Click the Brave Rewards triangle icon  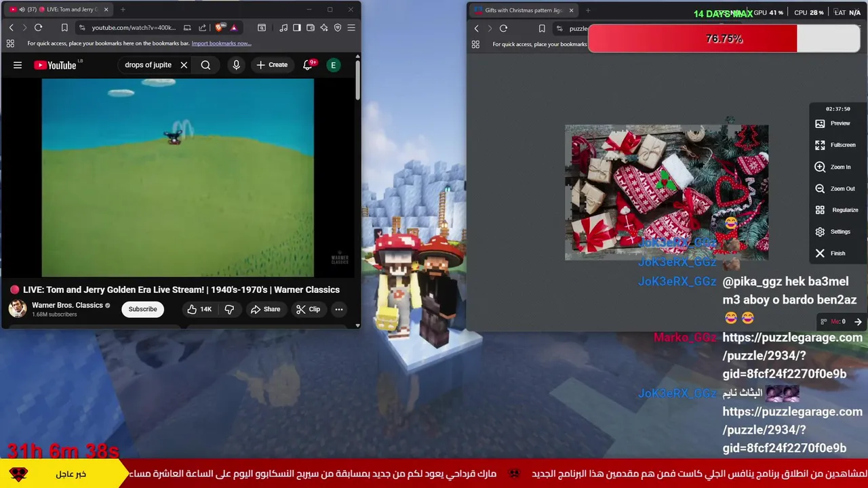(x=233, y=28)
